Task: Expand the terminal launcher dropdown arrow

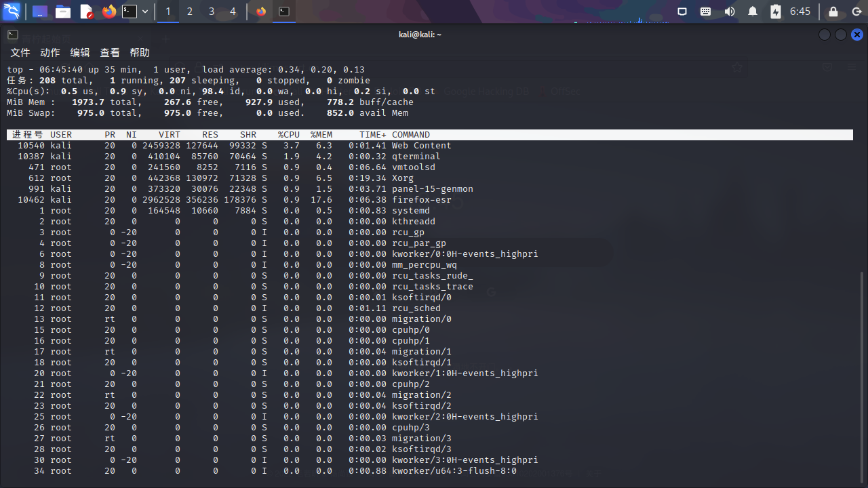Action: 145,12
